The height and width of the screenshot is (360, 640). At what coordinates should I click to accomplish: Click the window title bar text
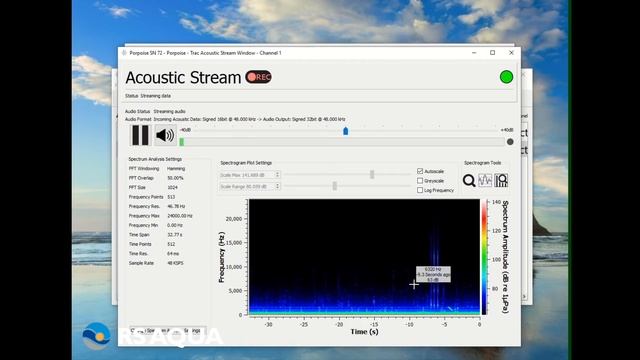(x=205, y=53)
